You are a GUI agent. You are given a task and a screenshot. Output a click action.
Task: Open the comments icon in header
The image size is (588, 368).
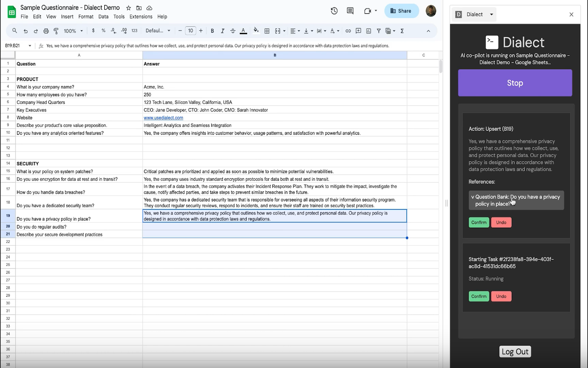[350, 11]
